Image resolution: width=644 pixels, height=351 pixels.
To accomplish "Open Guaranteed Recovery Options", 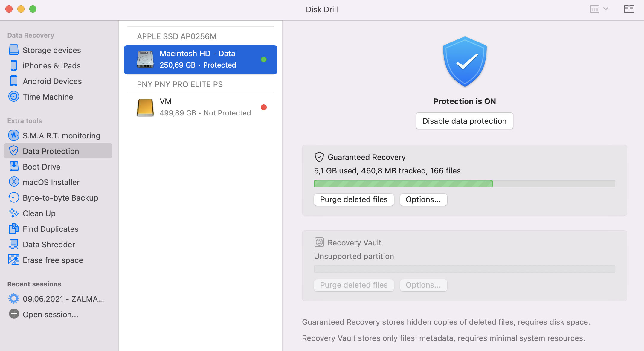I will coord(423,199).
